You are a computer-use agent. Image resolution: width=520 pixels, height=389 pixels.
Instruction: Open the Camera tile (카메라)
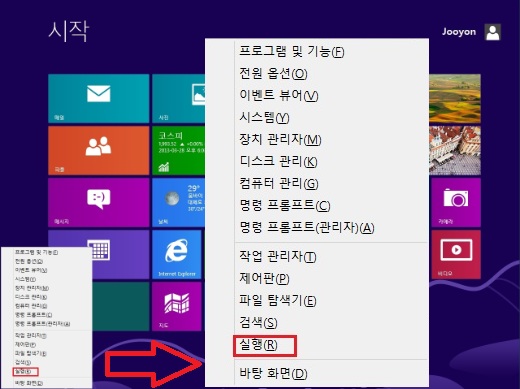(x=456, y=202)
